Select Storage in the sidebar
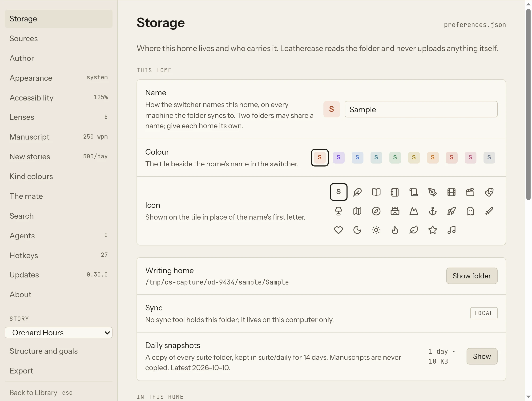 pos(58,19)
